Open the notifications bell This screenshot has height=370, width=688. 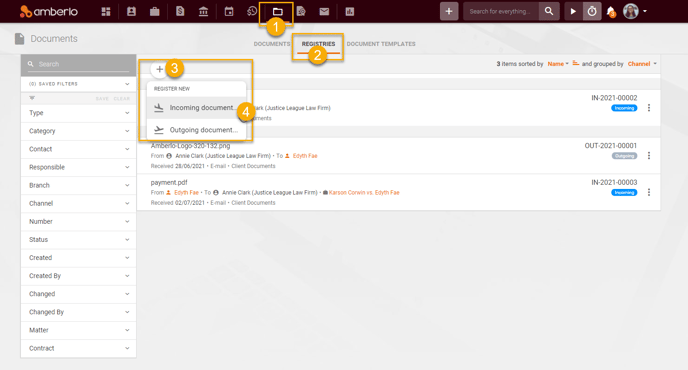click(611, 12)
